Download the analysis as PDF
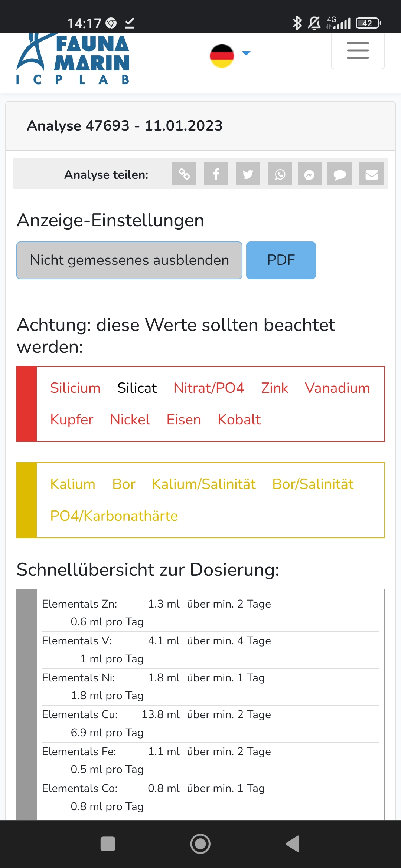Screen dimensions: 401x868 point(281,260)
